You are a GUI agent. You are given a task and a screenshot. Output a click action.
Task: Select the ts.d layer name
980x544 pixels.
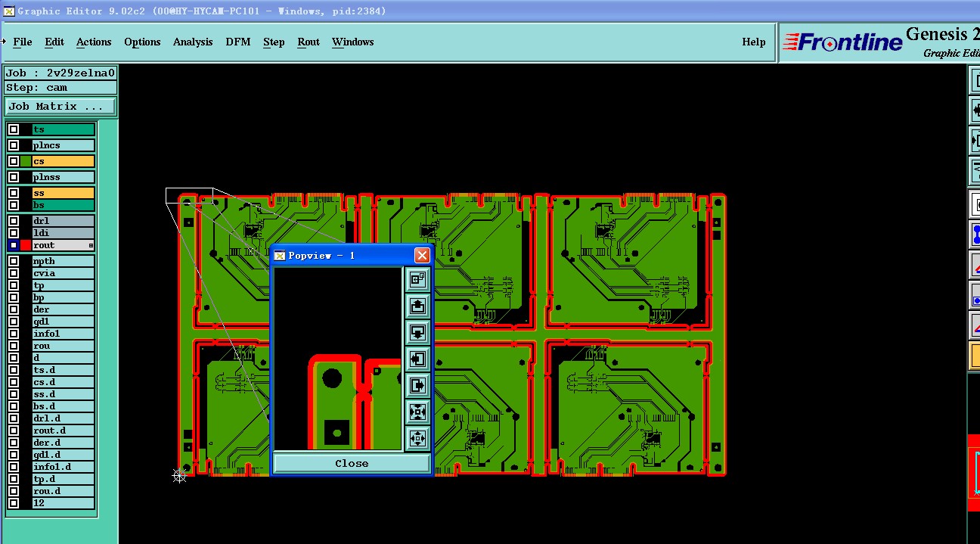64,370
